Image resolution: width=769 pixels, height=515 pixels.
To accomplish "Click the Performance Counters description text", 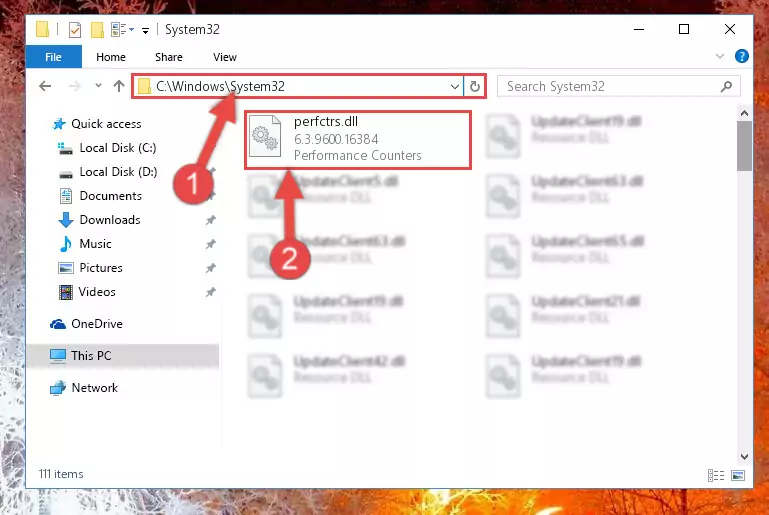I will point(358,155).
